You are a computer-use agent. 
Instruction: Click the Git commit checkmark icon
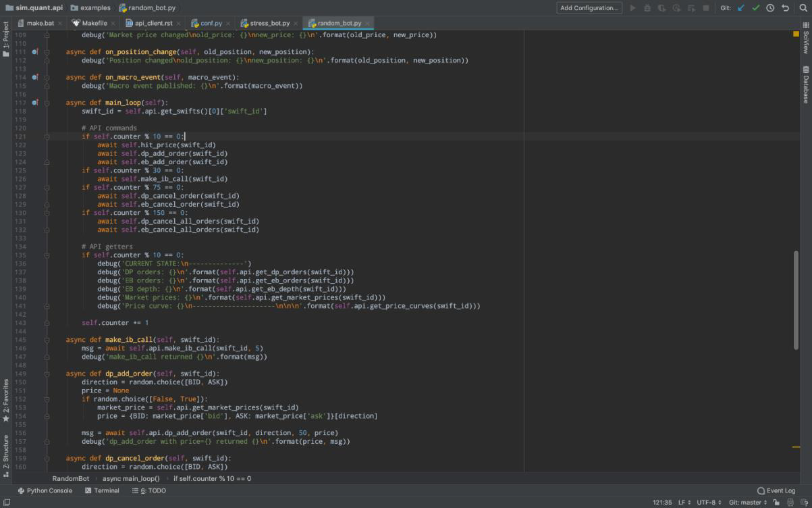pyautogui.click(x=755, y=8)
